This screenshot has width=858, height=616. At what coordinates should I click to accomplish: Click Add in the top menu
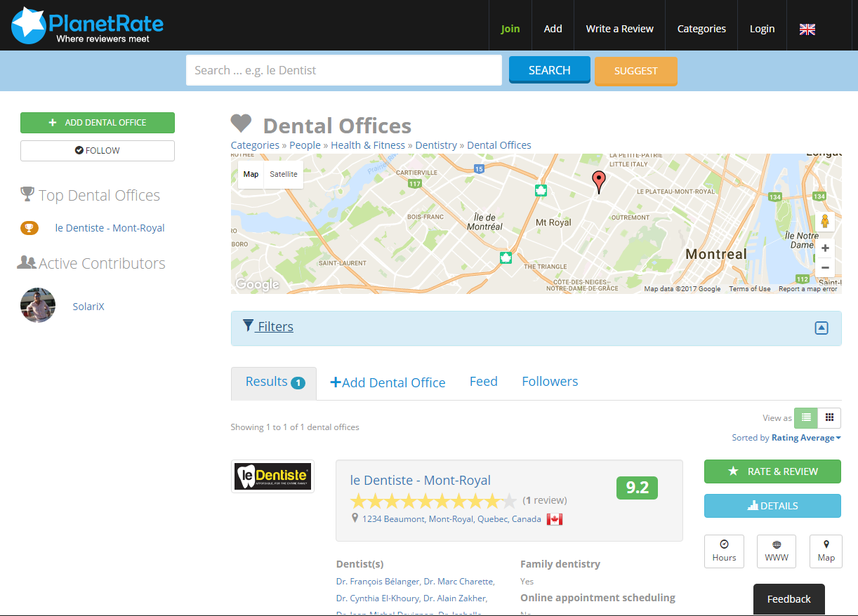point(553,29)
